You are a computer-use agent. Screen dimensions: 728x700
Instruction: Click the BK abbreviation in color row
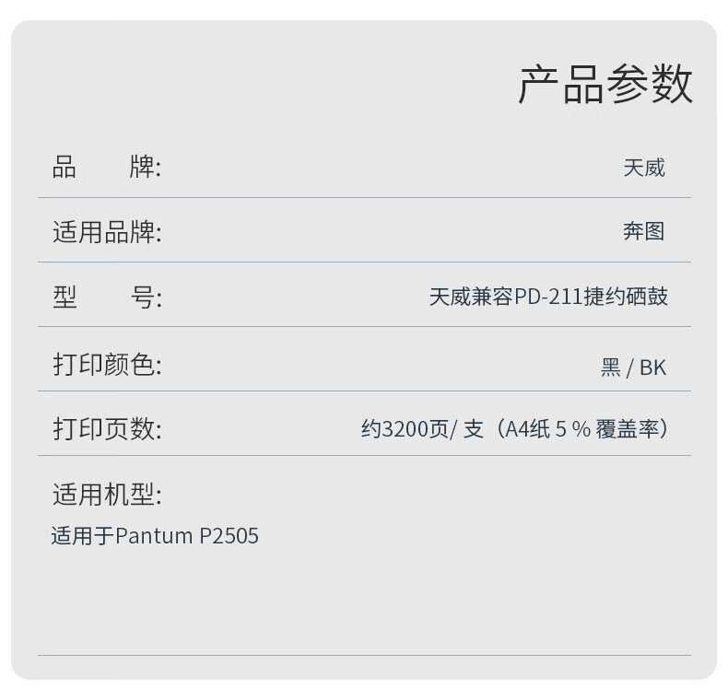[653, 367]
